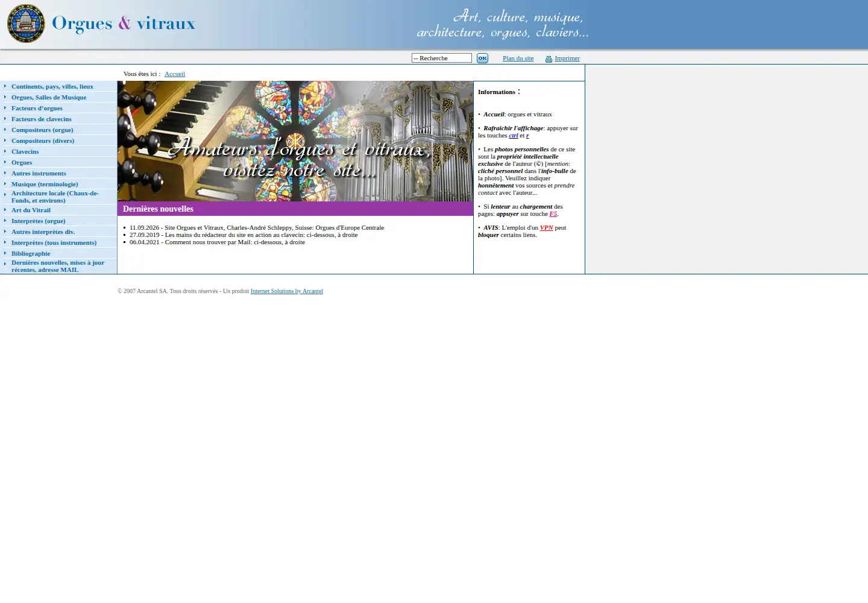
Task: Open Continents, pays, villes, lieux menu
Action: click(52, 87)
